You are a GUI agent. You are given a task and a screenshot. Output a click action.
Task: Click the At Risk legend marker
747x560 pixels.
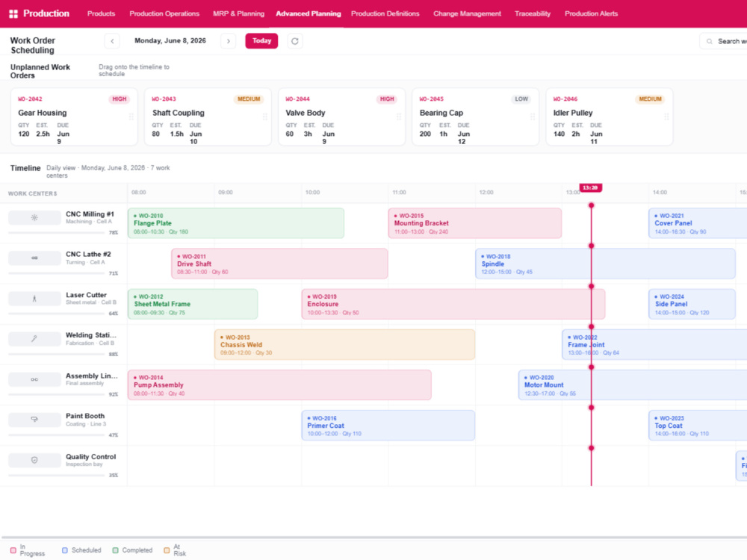point(167,550)
